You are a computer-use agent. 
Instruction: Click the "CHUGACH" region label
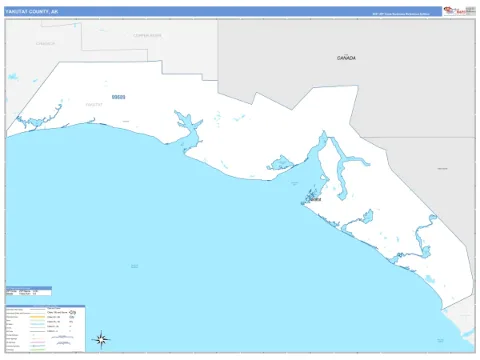(45, 44)
